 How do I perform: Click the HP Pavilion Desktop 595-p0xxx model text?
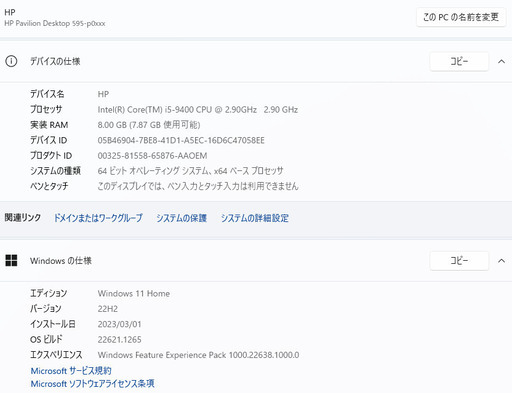pyautogui.click(x=55, y=23)
